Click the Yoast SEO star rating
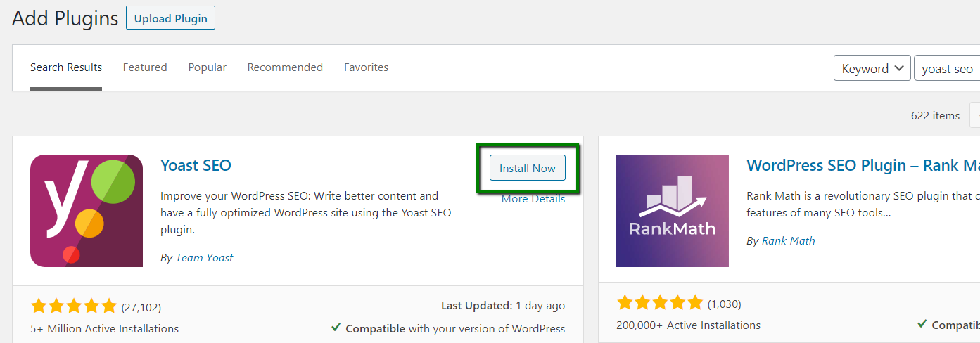The height and width of the screenshot is (343, 980). (x=74, y=306)
